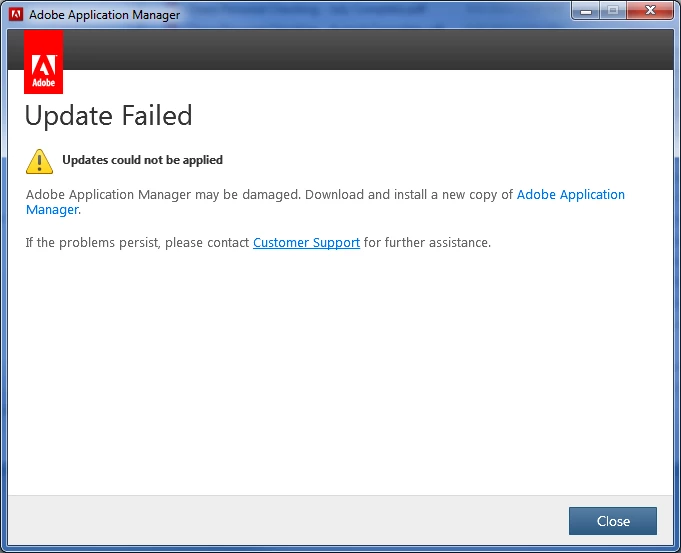Click the Close button
This screenshot has height=553, width=681.
coord(612,521)
